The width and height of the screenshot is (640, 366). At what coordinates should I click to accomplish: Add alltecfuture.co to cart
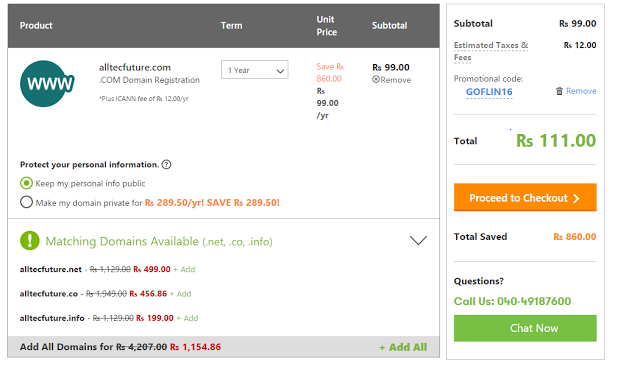pos(180,294)
